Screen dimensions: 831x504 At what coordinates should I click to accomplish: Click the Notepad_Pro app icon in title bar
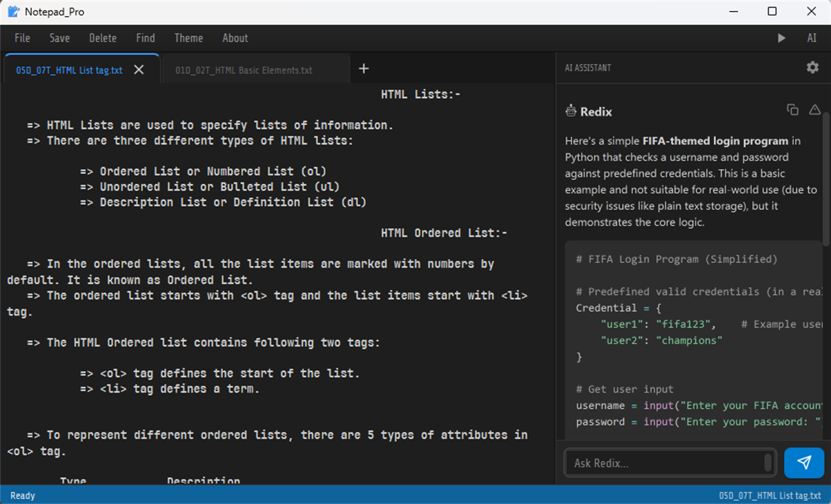point(13,12)
